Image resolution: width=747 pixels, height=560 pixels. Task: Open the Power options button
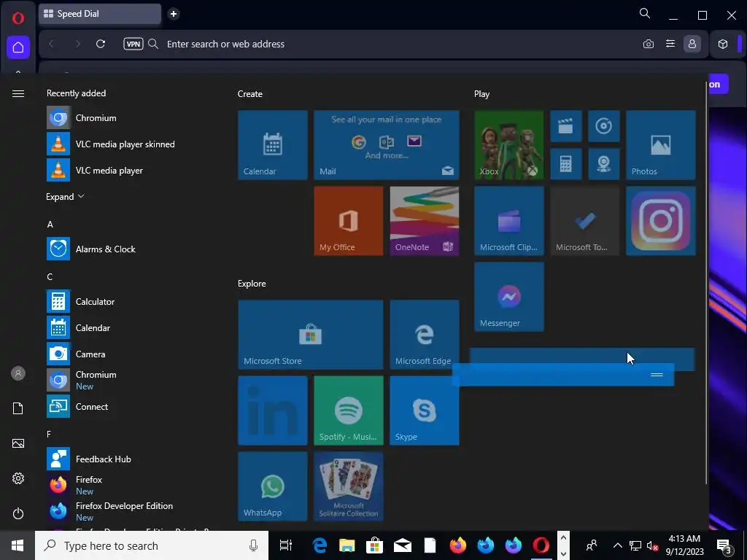[x=18, y=513]
